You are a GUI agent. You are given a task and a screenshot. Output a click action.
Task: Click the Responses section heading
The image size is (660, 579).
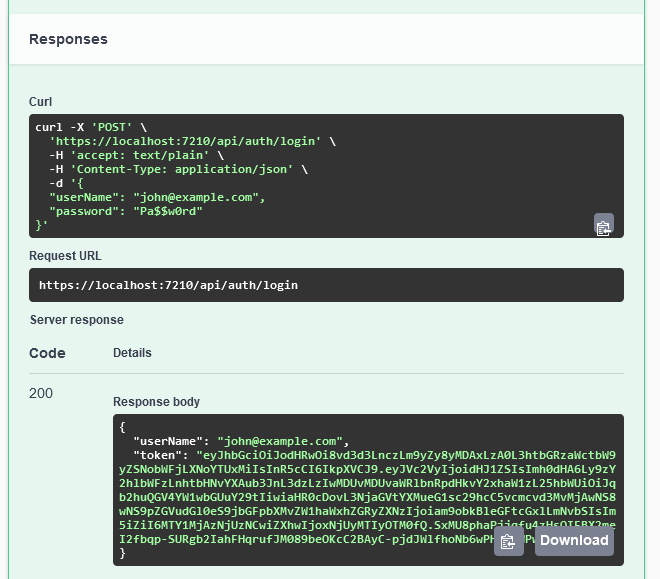(x=68, y=39)
